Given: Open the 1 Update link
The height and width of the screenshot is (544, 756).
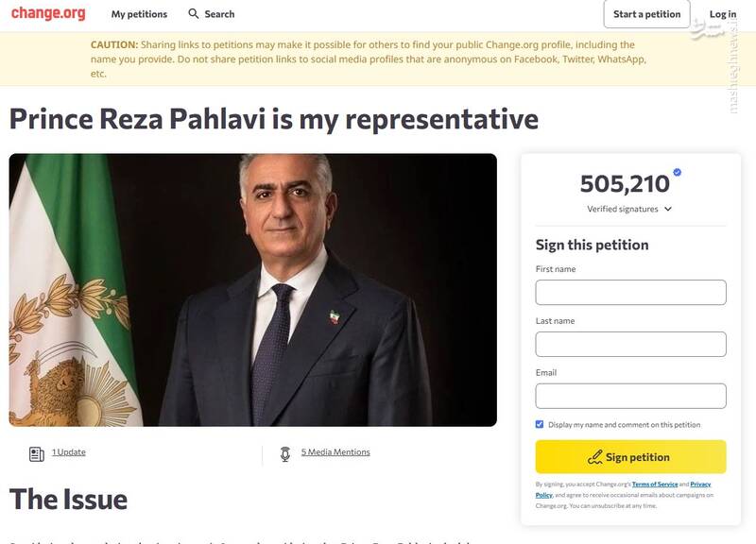Looking at the screenshot, I should [69, 452].
